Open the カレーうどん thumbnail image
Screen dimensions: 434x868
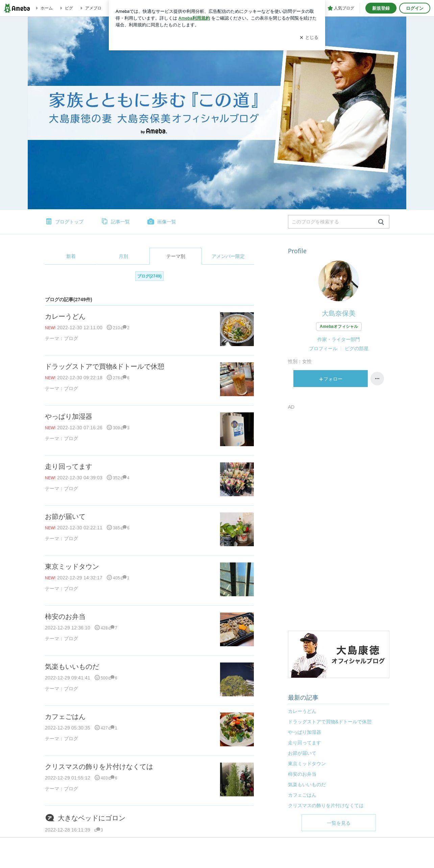237,329
